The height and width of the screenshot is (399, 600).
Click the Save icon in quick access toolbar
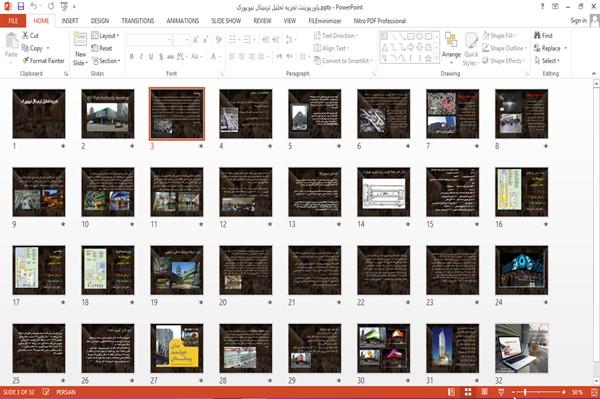(x=21, y=6)
